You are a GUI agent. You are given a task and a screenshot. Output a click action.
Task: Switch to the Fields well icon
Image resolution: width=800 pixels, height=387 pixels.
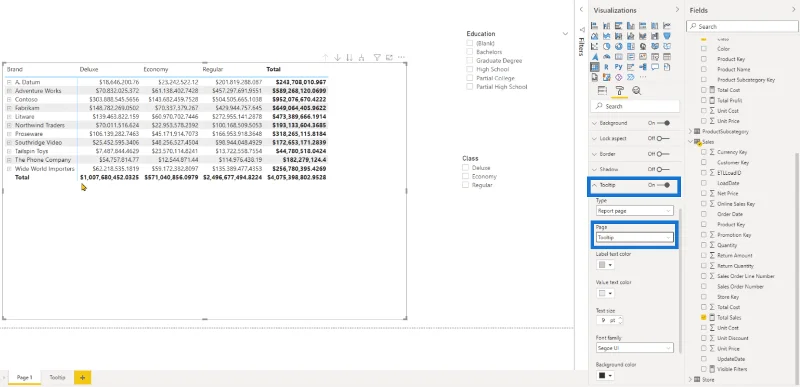tap(602, 91)
